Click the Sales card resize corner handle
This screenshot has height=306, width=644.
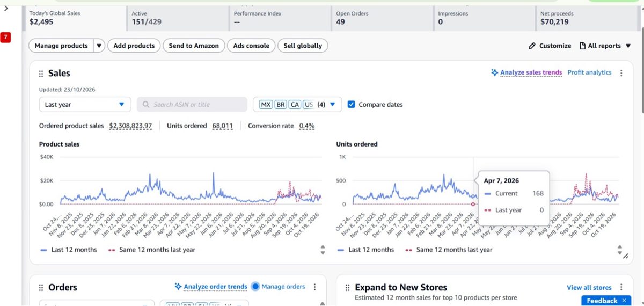click(x=625, y=257)
